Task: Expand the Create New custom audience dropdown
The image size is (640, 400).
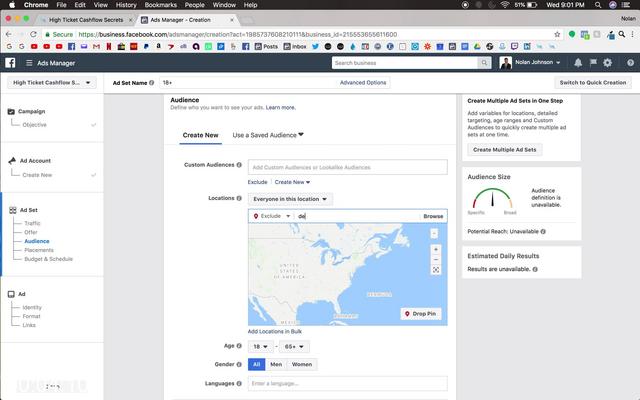Action: [292, 182]
